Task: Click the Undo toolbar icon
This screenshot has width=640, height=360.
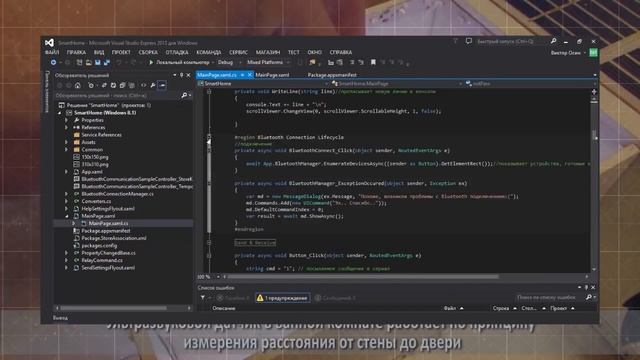Action: [x=119, y=62]
